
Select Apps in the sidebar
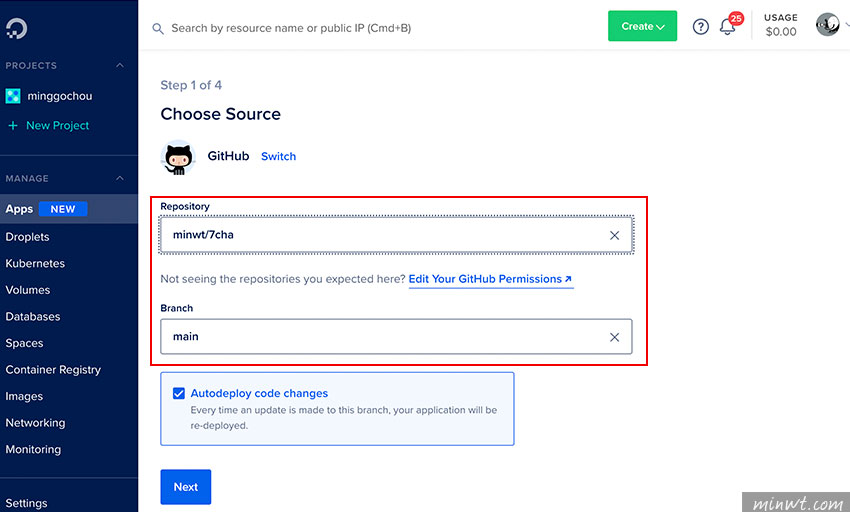[69, 209]
